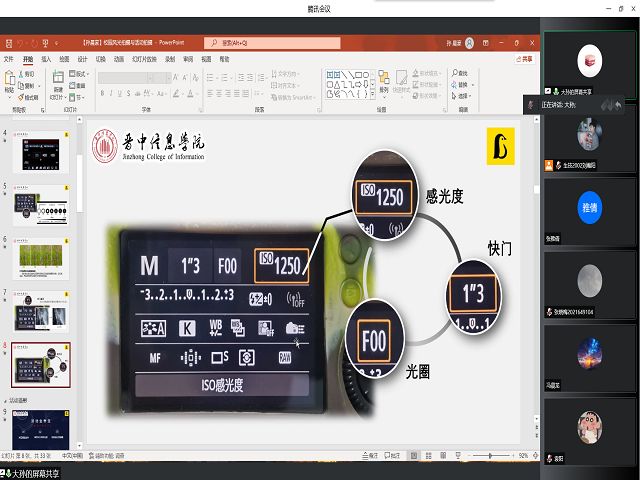Click the Paste icon in the clipboard group

tap(9, 78)
